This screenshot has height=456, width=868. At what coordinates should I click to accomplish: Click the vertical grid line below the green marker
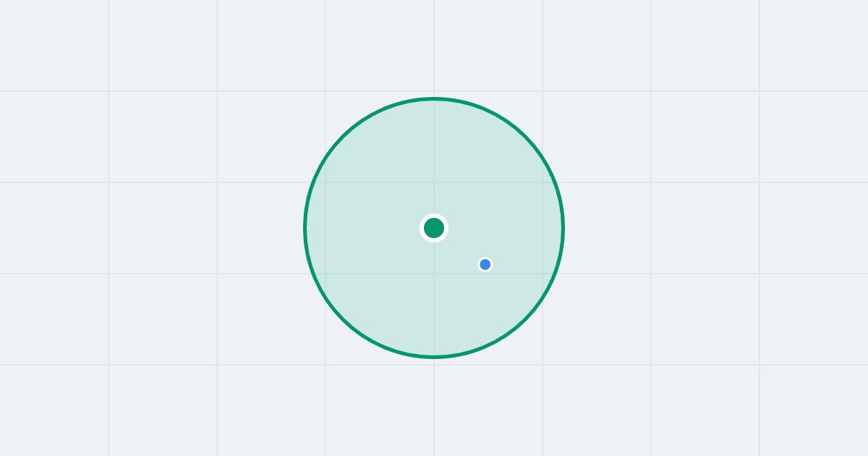(x=434, y=298)
